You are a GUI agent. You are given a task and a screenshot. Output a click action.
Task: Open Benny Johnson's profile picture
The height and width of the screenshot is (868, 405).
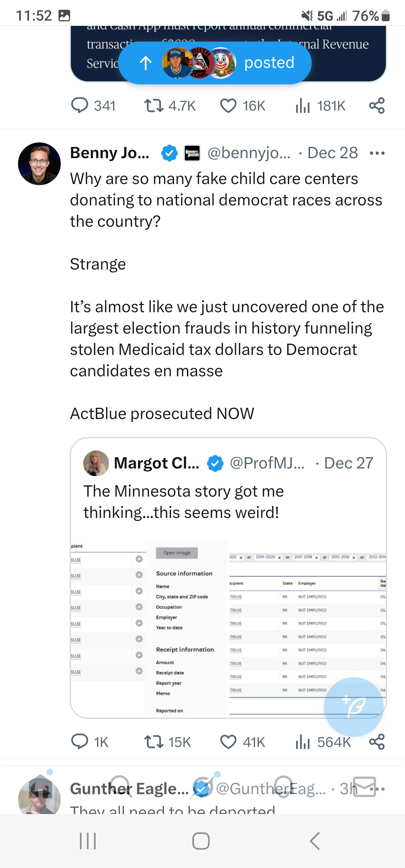(39, 164)
